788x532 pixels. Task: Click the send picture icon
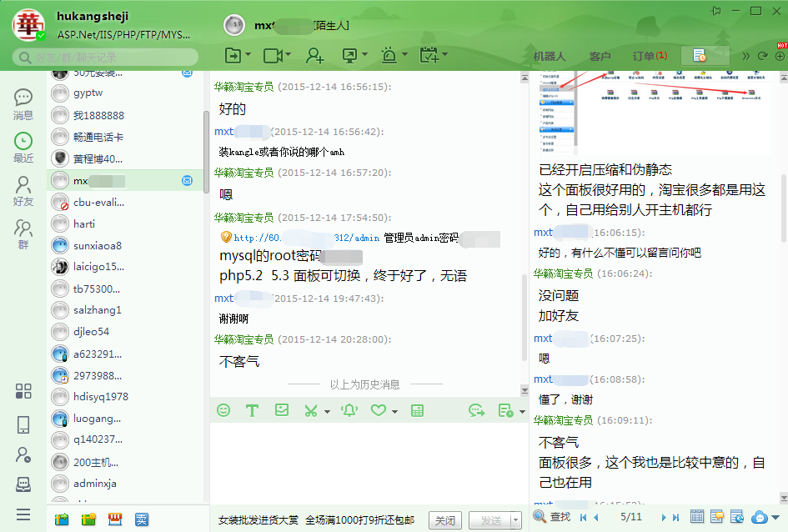pyautogui.click(x=282, y=410)
